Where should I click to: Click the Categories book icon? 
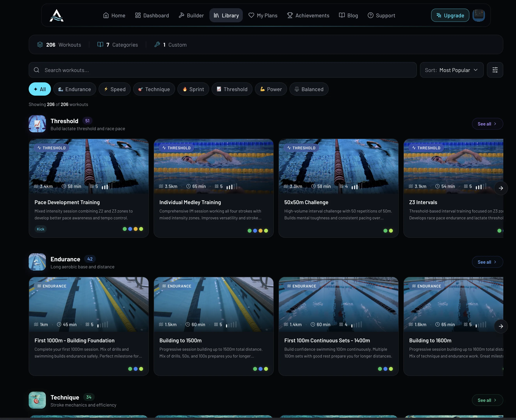tap(100, 44)
